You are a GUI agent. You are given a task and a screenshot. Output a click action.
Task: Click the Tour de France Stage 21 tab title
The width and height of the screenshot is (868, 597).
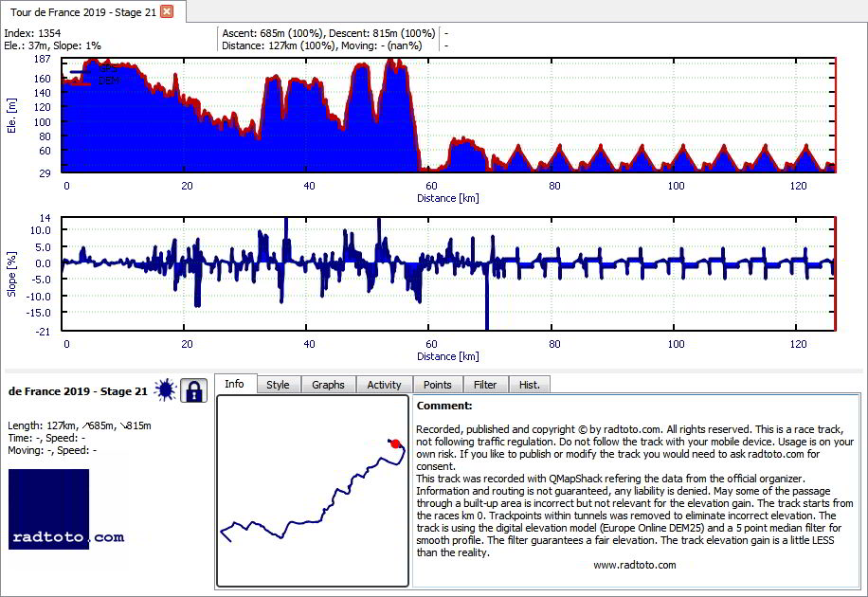pos(83,12)
